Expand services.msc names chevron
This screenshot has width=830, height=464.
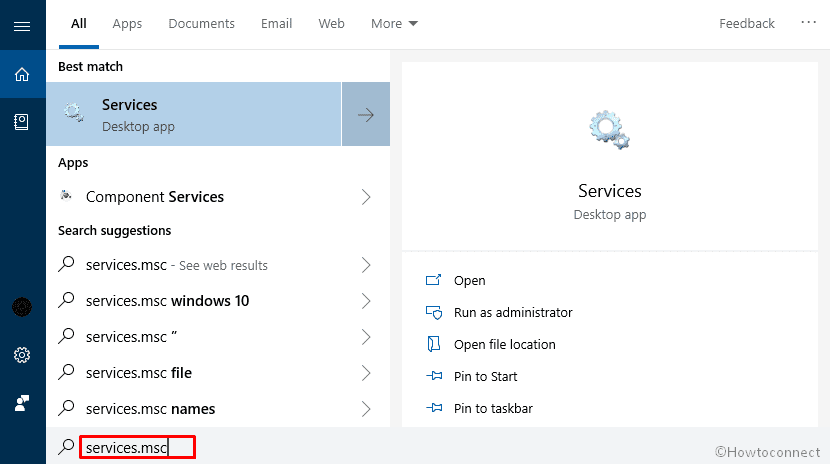(366, 408)
